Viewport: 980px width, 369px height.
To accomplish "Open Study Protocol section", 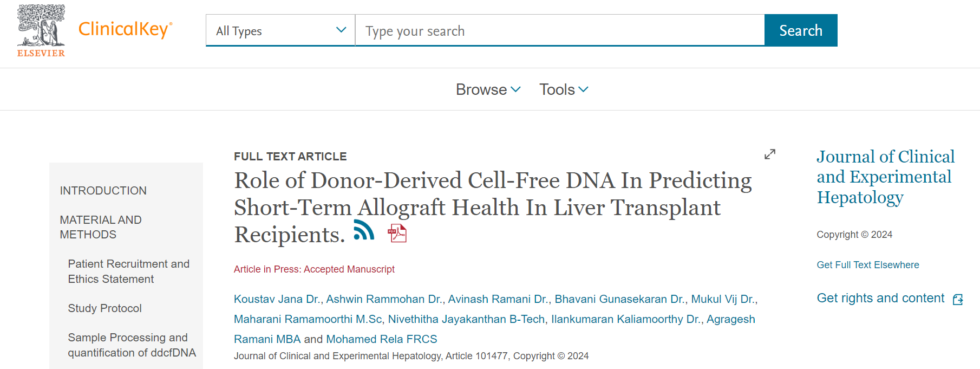I will (104, 308).
